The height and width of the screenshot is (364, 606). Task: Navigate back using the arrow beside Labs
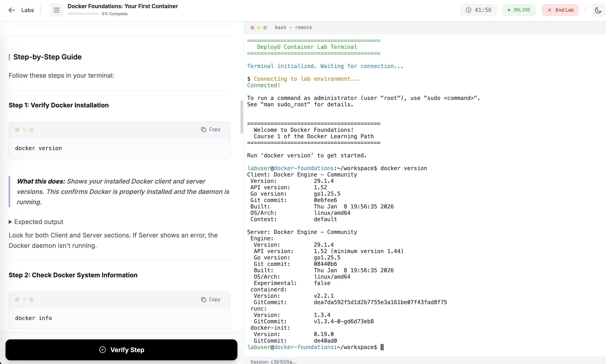click(x=11, y=10)
